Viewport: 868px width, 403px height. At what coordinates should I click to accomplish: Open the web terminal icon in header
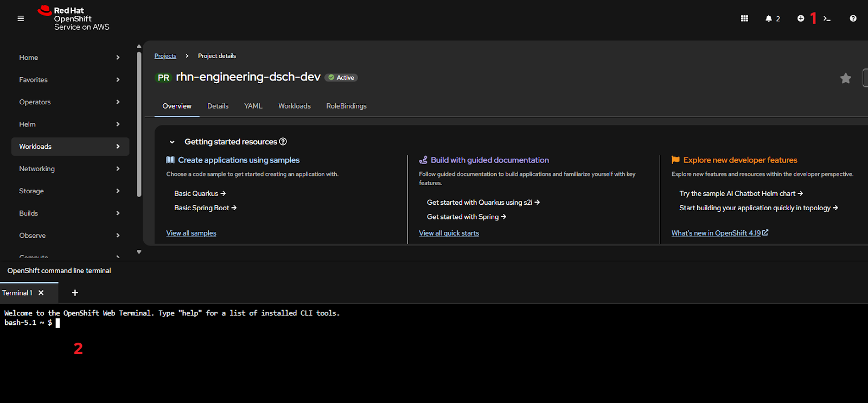click(827, 18)
